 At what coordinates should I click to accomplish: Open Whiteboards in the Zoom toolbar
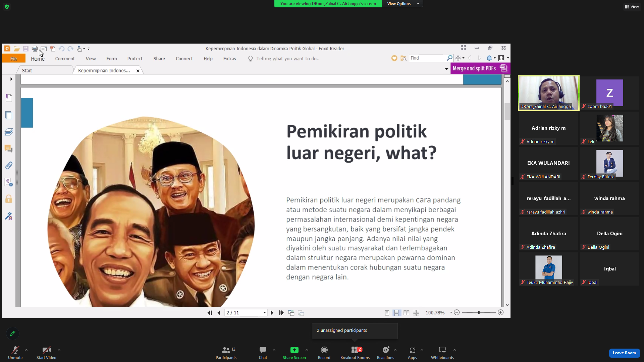442,353
